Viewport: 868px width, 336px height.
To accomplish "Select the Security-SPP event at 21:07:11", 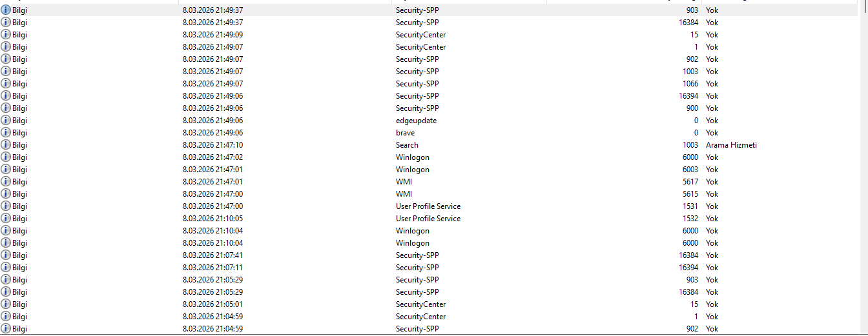I will point(429,268).
